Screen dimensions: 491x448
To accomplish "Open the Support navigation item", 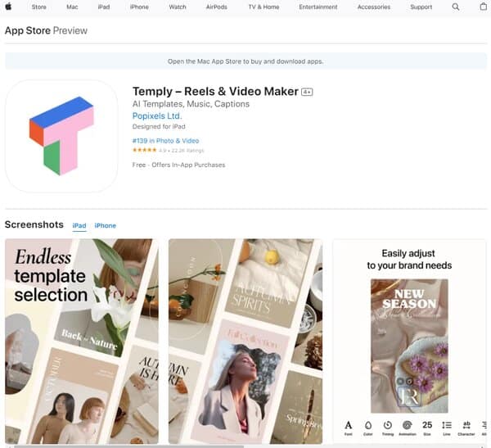I will (421, 7).
